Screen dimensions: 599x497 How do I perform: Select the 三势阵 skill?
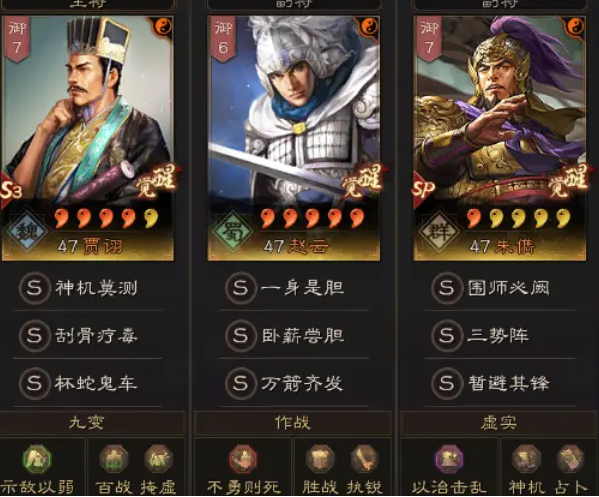tap(500, 336)
